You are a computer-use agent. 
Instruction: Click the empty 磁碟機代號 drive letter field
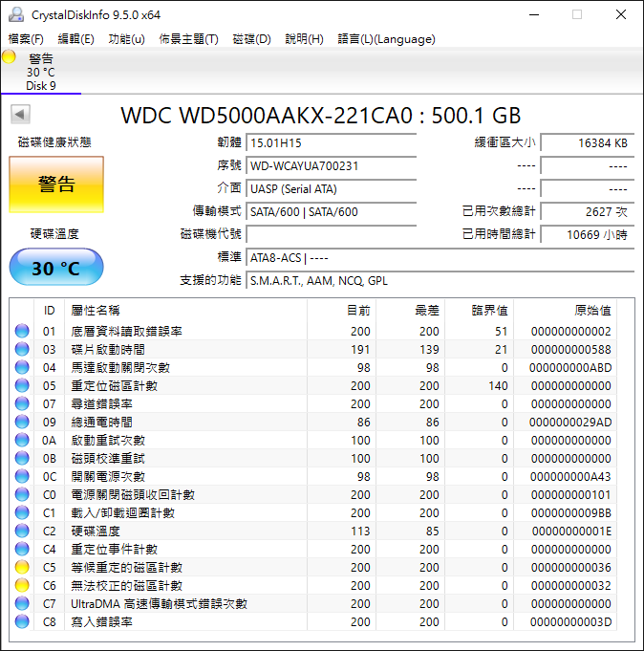pos(332,234)
